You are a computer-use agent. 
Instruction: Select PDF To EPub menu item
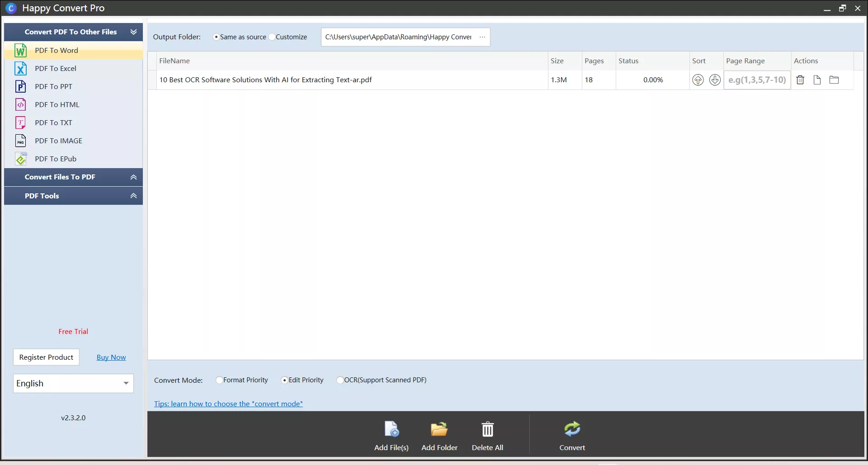(73, 159)
